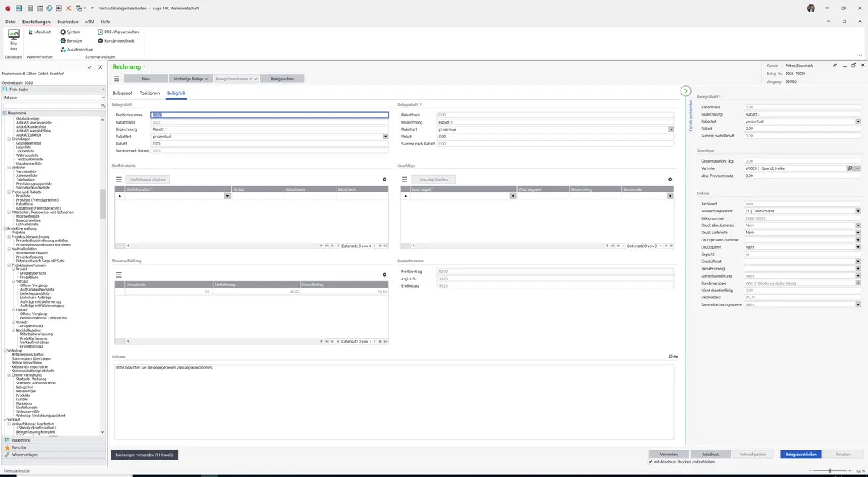Screen dimensions: 868x477
Task: Open the Drucksperre dropdown
Action: (x=858, y=247)
